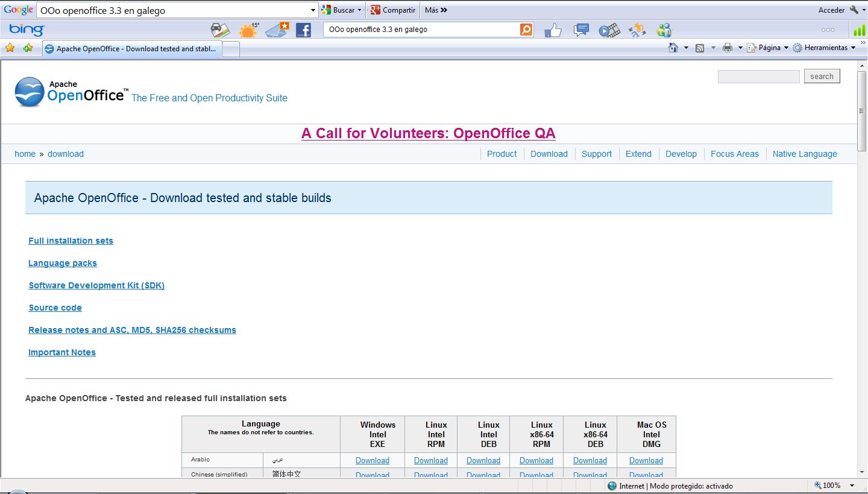Click the browser Home icon
Viewport: 868px width, 494px height.
[x=673, y=48]
